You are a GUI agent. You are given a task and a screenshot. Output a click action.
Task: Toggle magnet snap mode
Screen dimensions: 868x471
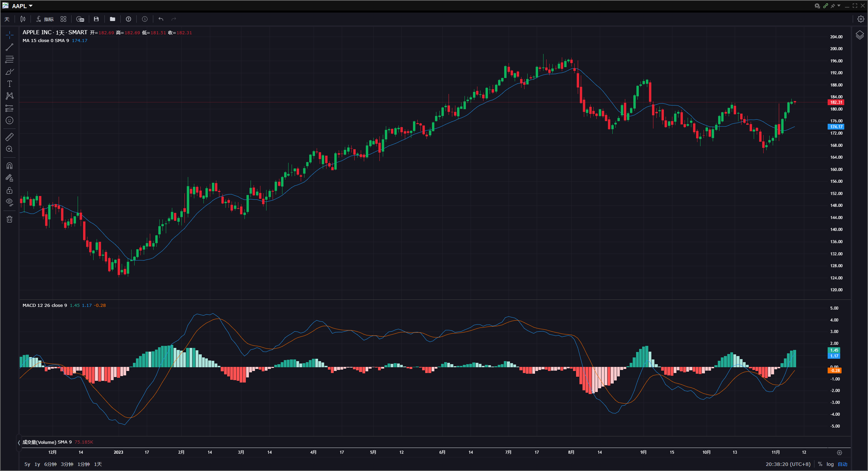click(9, 165)
